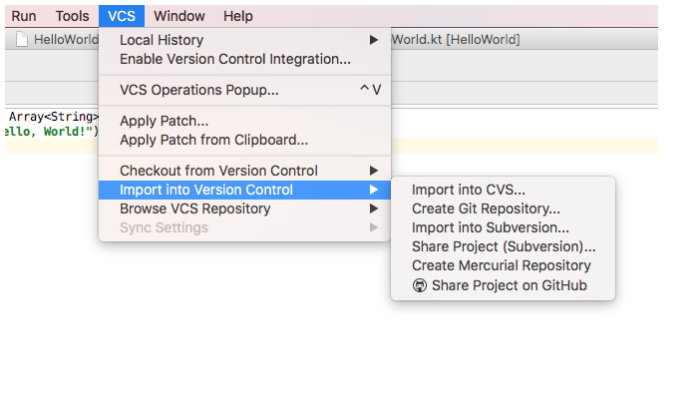Open VCS Operations Popup
Image resolution: width=700 pixels, height=420 pixels.
point(200,90)
